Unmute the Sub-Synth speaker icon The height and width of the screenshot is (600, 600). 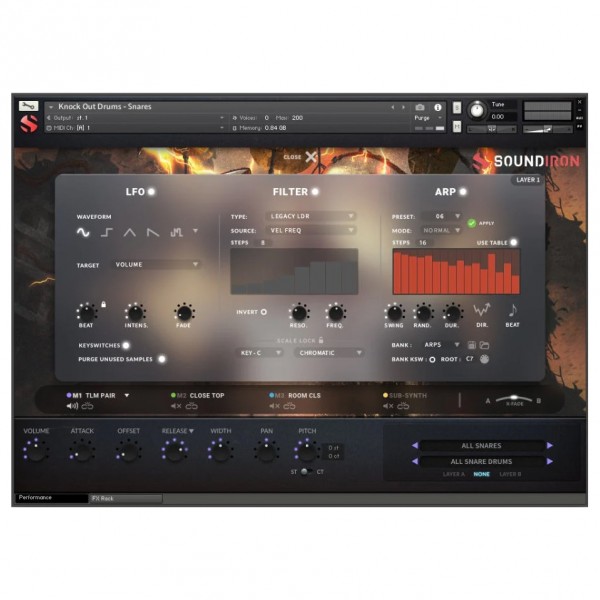[x=388, y=406]
